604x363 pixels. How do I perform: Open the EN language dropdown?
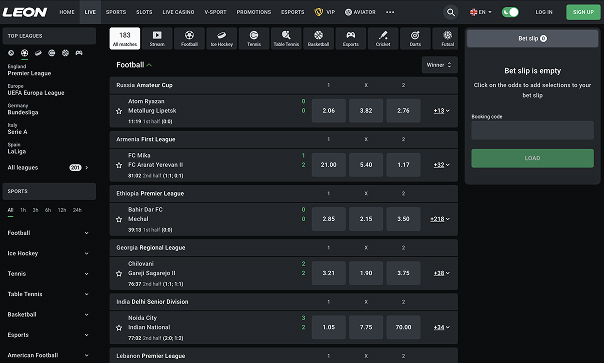481,12
